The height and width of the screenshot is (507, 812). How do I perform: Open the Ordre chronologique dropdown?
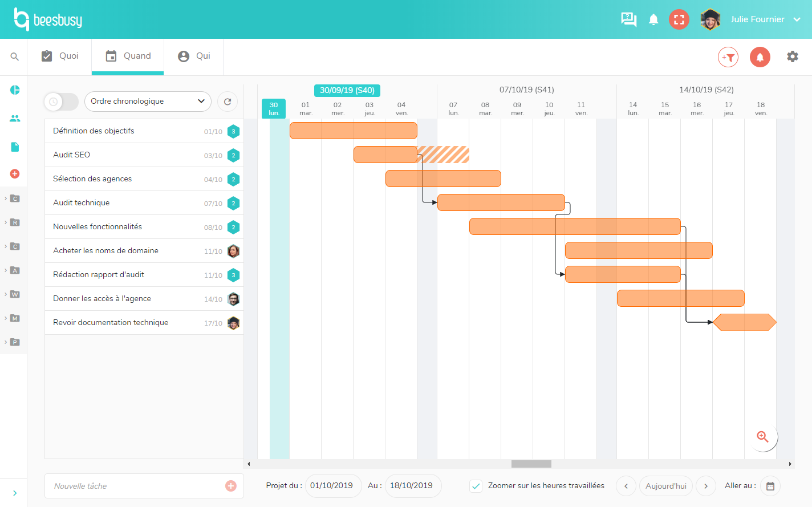point(148,102)
